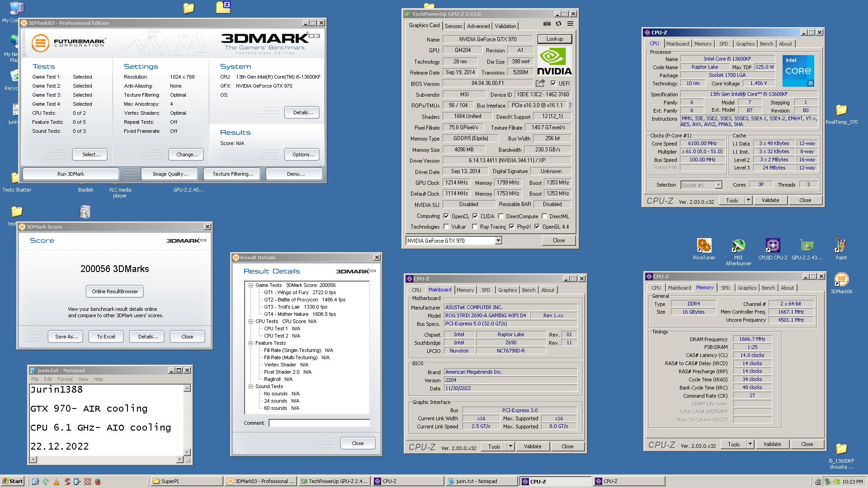Click Bus Interface question mark help icon
The width and height of the screenshot is (868, 488).
click(570, 105)
